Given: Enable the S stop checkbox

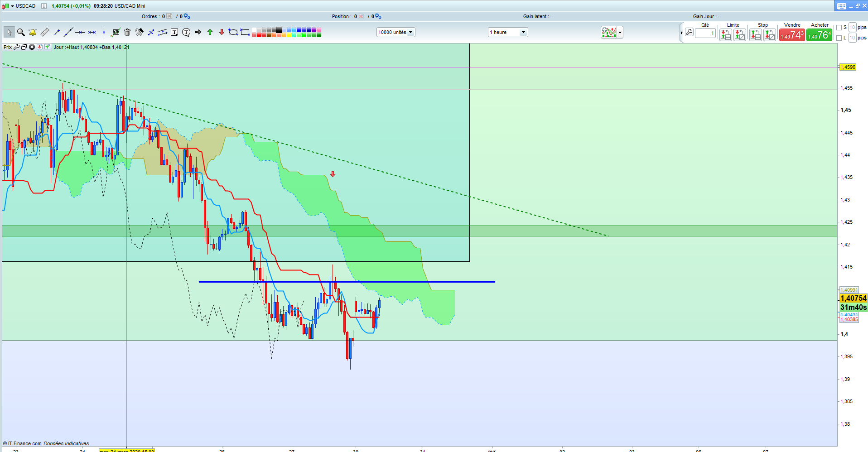Looking at the screenshot, I should (x=839, y=28).
